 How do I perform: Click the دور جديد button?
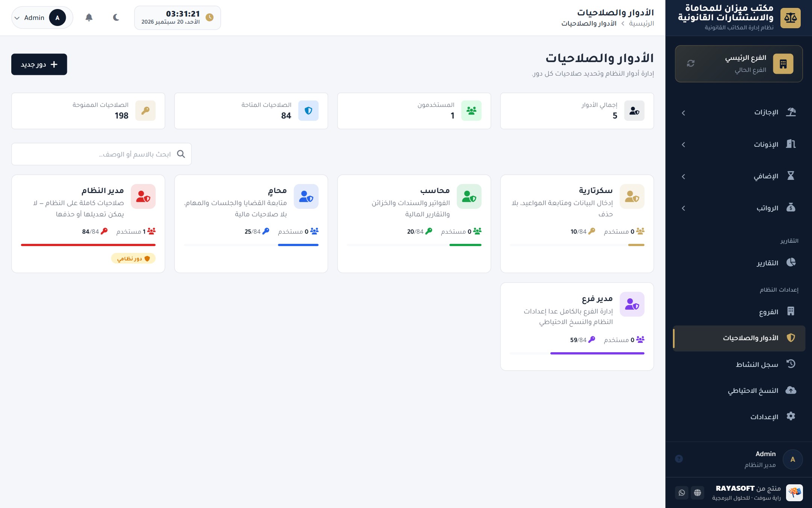point(39,64)
